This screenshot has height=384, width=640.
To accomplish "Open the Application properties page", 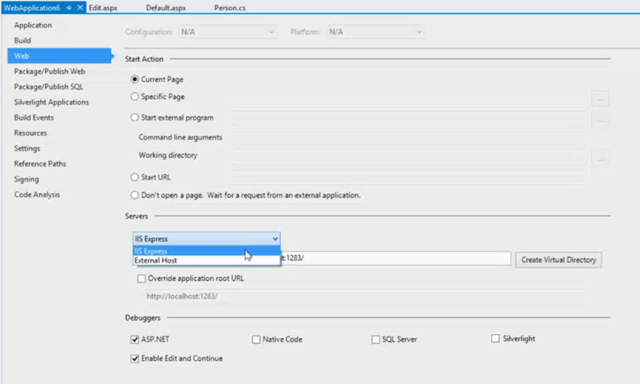I will (33, 25).
